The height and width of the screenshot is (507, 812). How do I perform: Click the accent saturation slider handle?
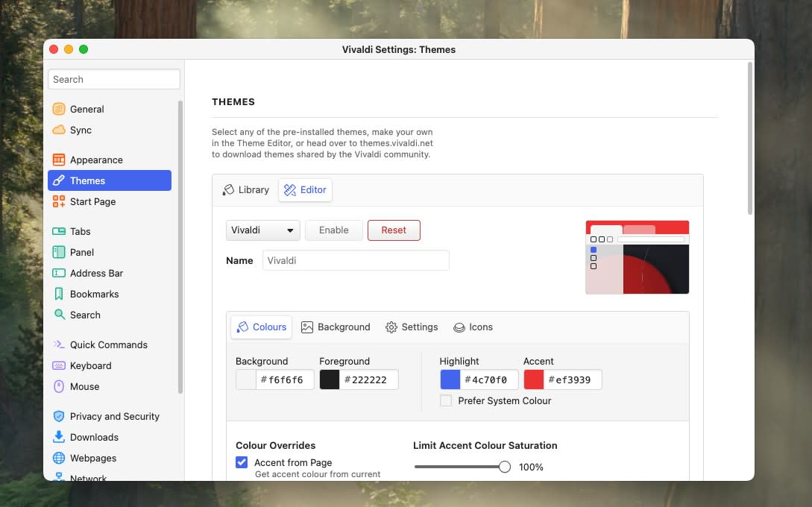[x=505, y=467]
